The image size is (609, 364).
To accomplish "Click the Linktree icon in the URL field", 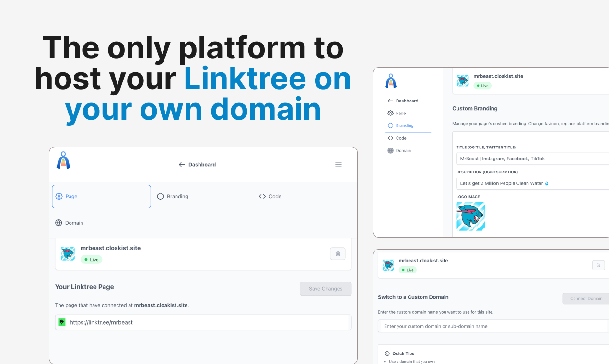I will (62, 322).
